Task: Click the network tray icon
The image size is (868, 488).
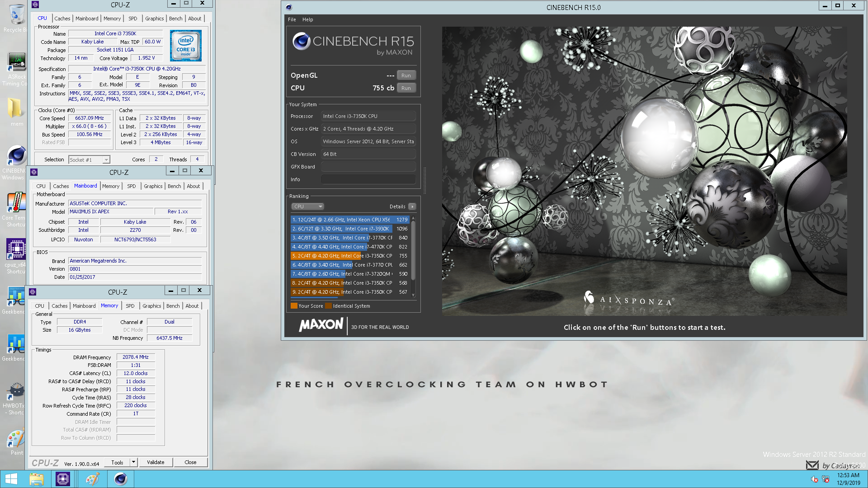Action: pyautogui.click(x=826, y=479)
